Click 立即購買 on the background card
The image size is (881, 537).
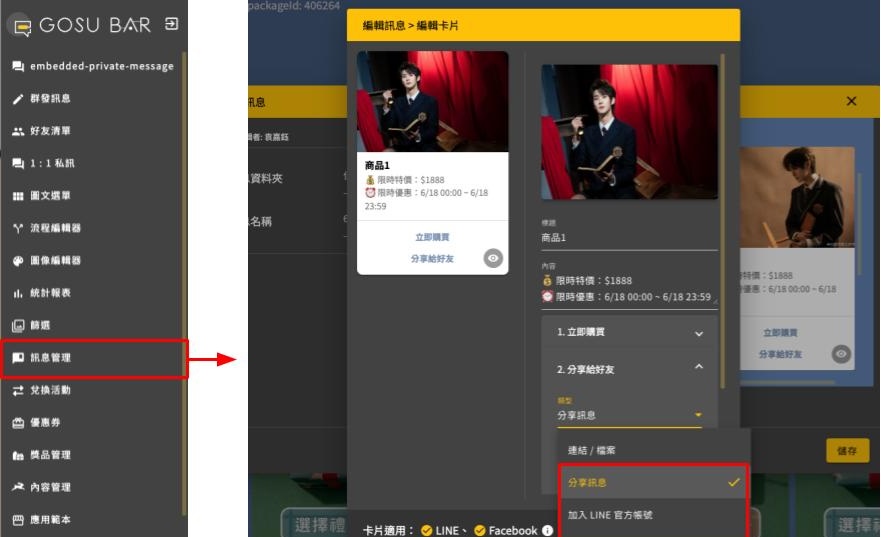[780, 333]
